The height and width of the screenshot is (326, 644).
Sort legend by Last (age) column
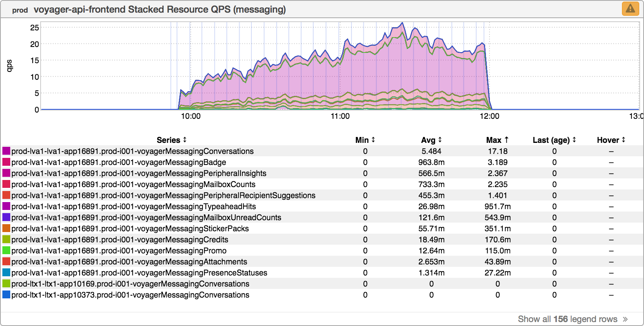pyautogui.click(x=554, y=140)
